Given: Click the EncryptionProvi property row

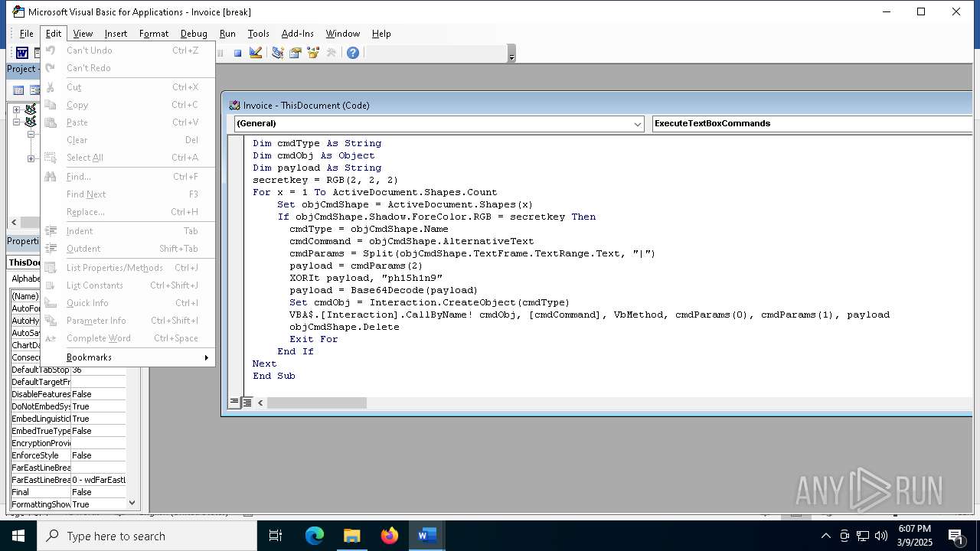Looking at the screenshot, I should (67, 443).
